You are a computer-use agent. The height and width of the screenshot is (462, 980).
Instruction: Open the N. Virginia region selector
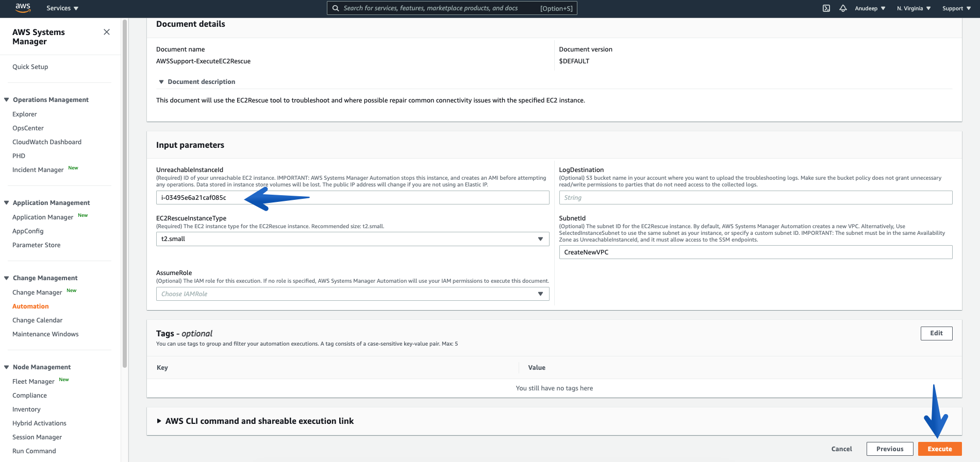click(914, 8)
